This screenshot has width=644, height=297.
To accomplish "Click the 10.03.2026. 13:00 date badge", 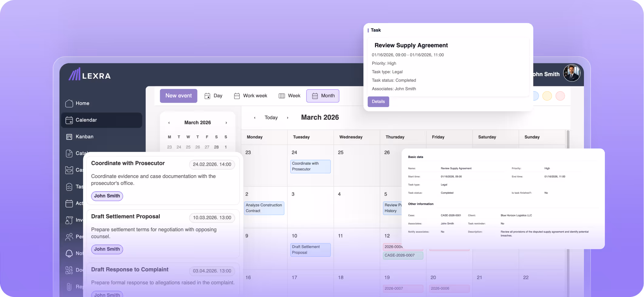I will [x=212, y=218].
